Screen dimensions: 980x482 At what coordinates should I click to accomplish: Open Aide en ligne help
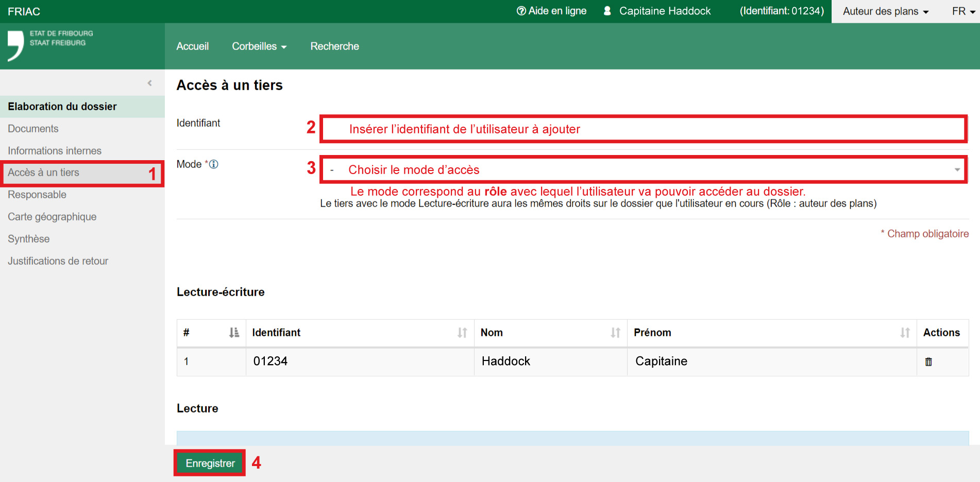click(x=551, y=11)
